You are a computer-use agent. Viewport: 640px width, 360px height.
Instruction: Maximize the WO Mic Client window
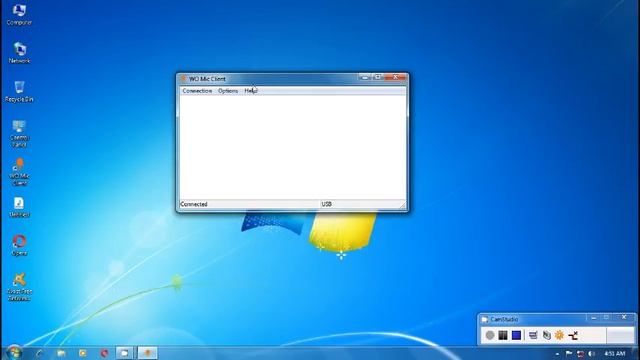pyautogui.click(x=378, y=77)
